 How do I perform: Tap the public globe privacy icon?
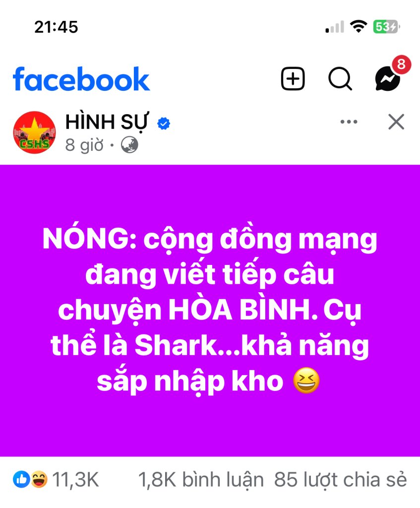pos(129,145)
